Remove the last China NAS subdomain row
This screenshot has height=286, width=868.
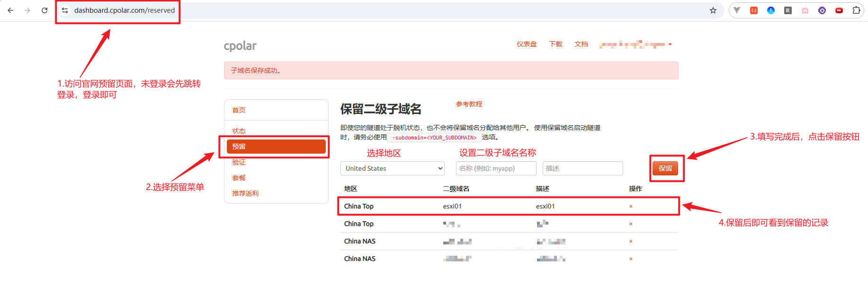point(631,259)
